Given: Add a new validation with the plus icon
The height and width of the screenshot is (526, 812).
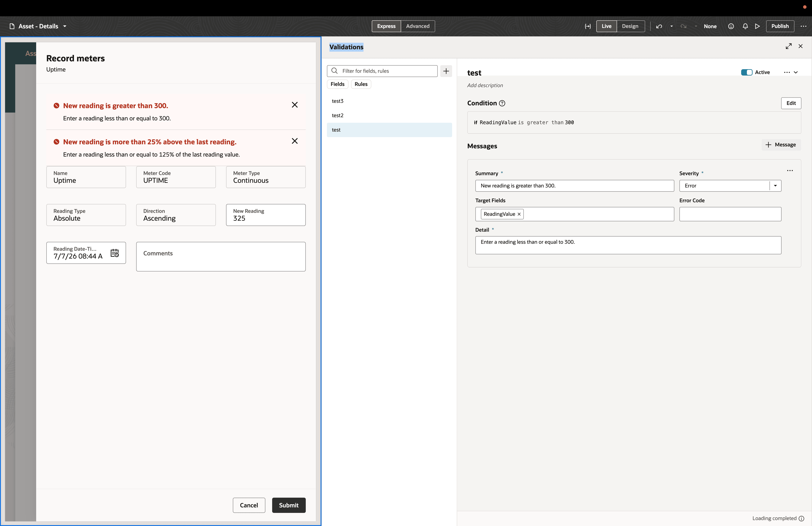Looking at the screenshot, I should pyautogui.click(x=446, y=71).
